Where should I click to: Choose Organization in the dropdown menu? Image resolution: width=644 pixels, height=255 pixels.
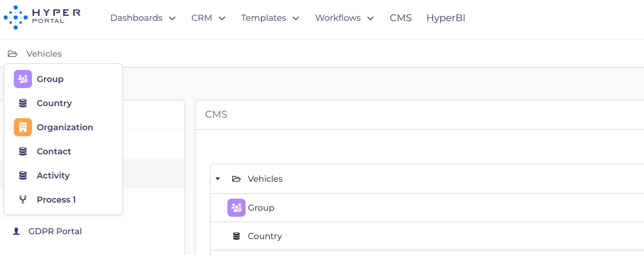pyautogui.click(x=63, y=127)
